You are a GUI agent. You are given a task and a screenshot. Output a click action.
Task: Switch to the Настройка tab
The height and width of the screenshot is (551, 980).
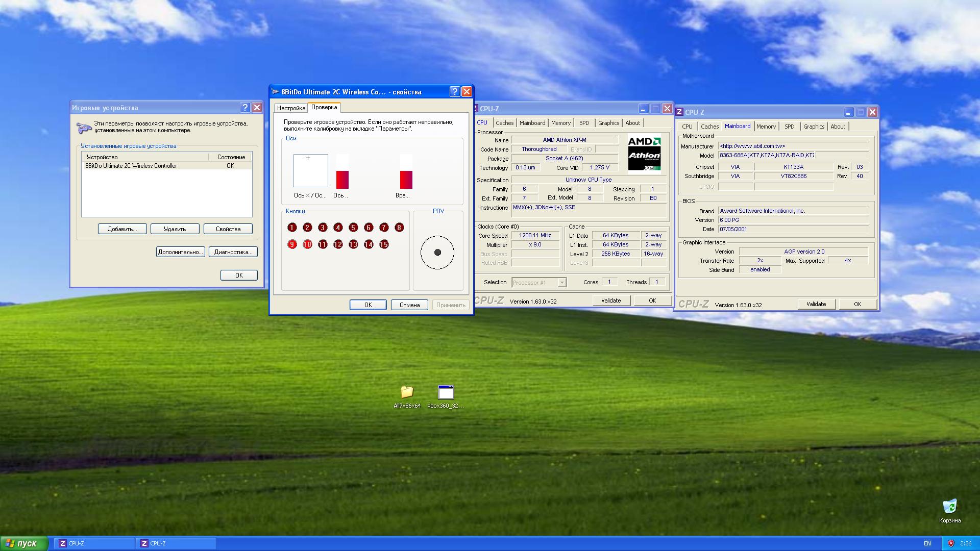pos(291,108)
